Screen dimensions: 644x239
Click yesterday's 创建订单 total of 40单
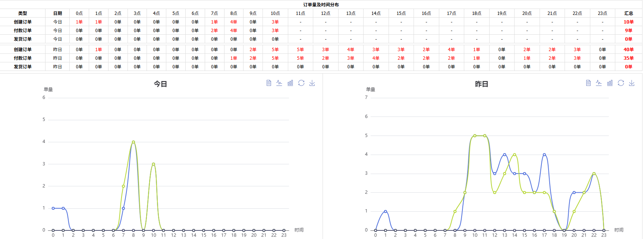click(x=628, y=50)
